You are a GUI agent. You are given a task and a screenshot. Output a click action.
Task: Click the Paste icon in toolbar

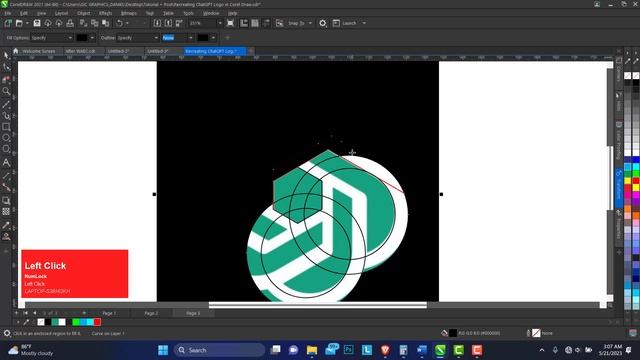tap(106, 23)
